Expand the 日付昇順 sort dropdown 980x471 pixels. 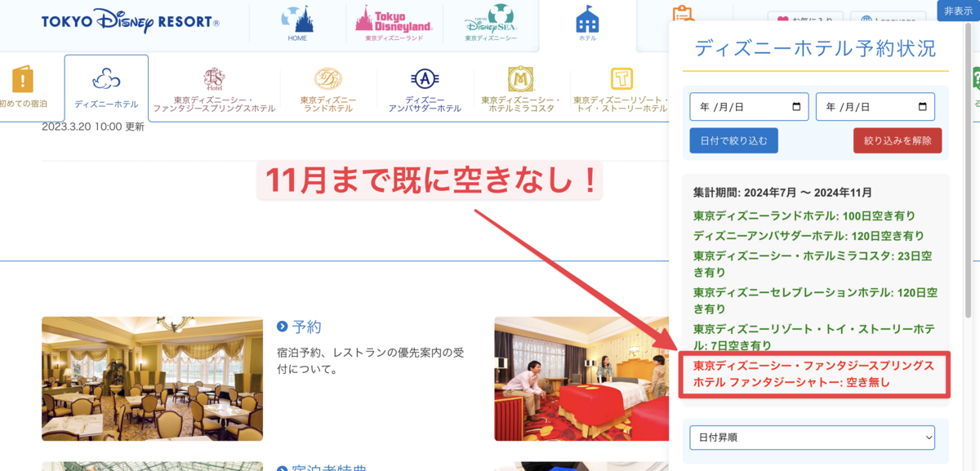coord(812,438)
